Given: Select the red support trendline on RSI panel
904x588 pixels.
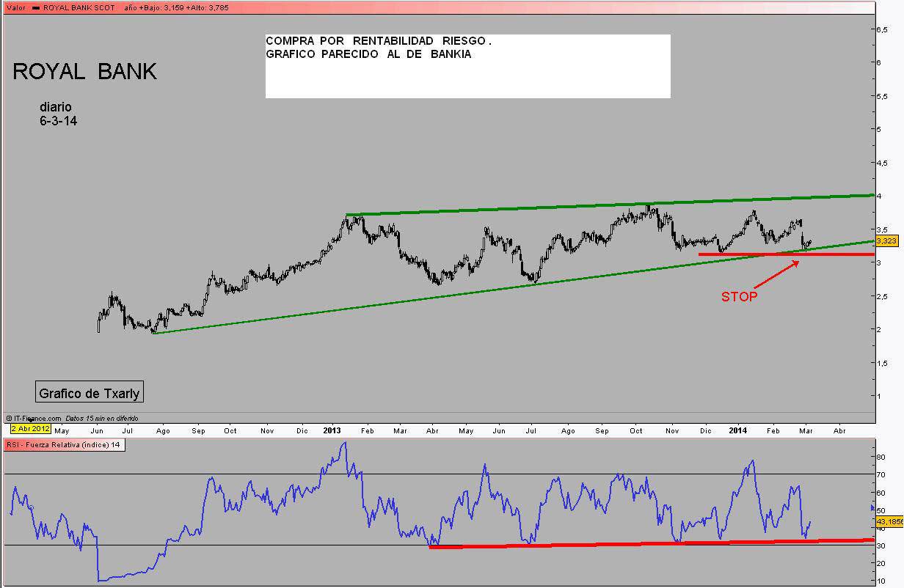Looking at the screenshot, I should click(646, 543).
